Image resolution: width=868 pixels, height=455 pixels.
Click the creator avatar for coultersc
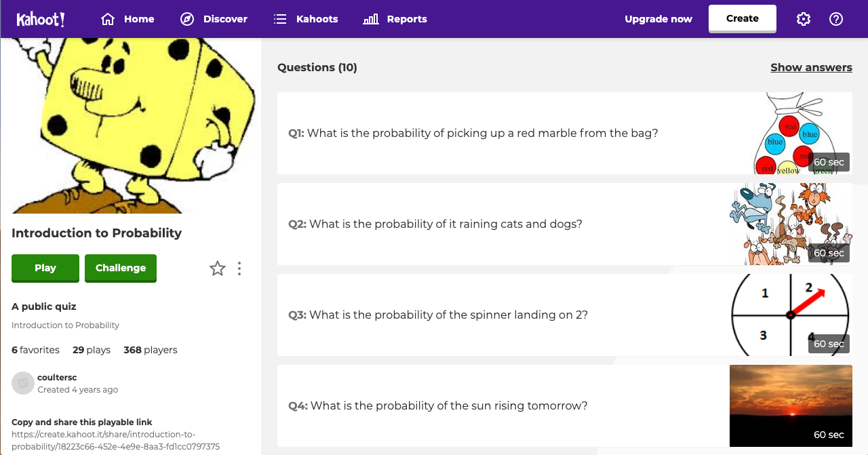(22, 382)
